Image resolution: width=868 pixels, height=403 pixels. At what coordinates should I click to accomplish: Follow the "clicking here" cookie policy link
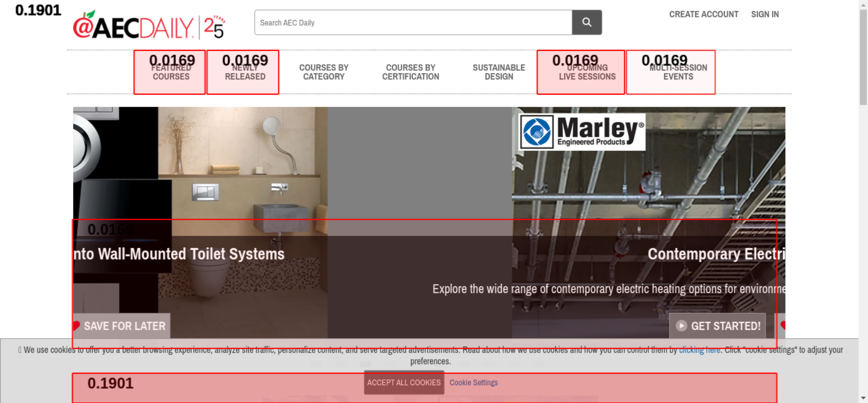click(x=699, y=350)
